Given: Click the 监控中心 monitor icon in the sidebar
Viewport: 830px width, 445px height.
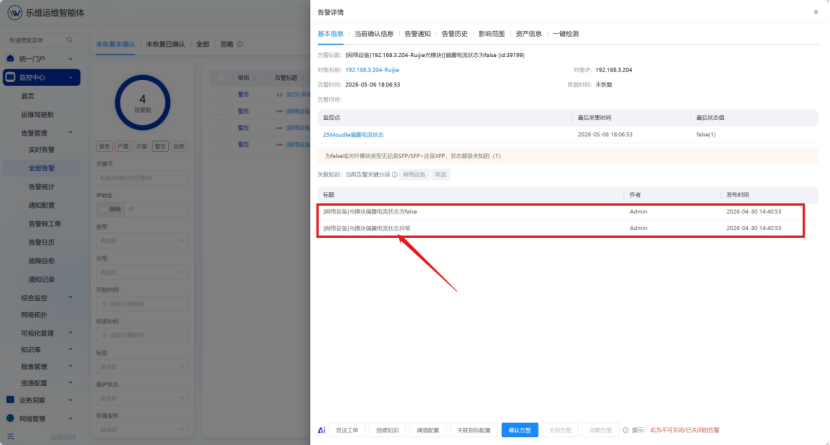Looking at the screenshot, I should 10,77.
